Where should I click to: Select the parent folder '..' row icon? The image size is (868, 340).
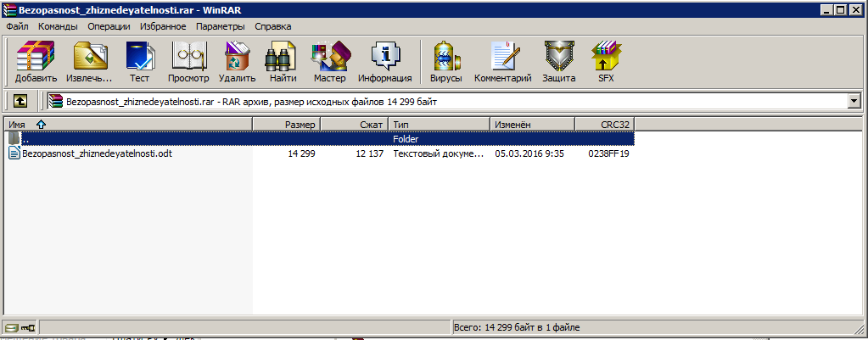tap(14, 139)
